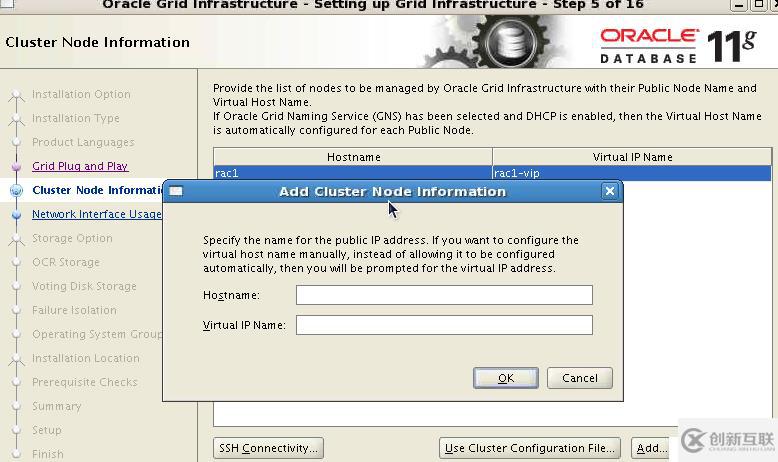Focus the Hostname text field
This screenshot has height=462, width=778.
[x=444, y=295]
